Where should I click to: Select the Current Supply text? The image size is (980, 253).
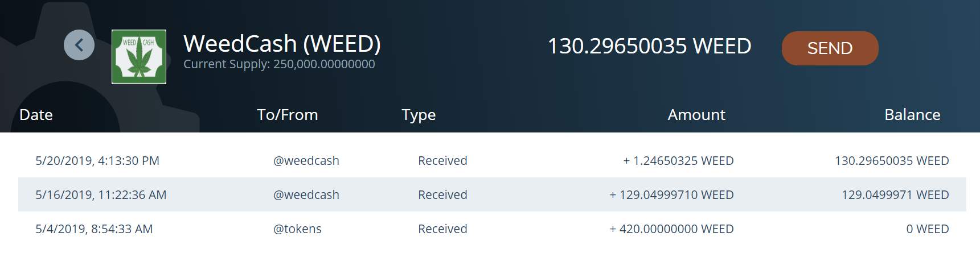279,64
